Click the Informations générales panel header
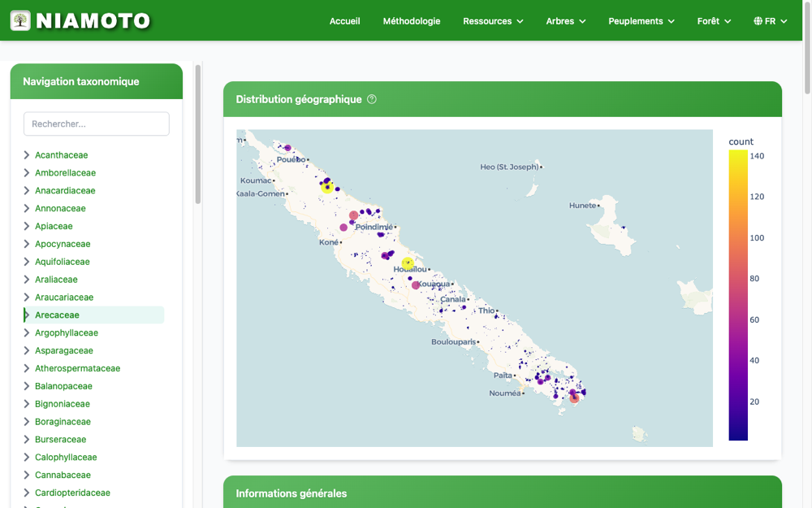 click(503, 493)
